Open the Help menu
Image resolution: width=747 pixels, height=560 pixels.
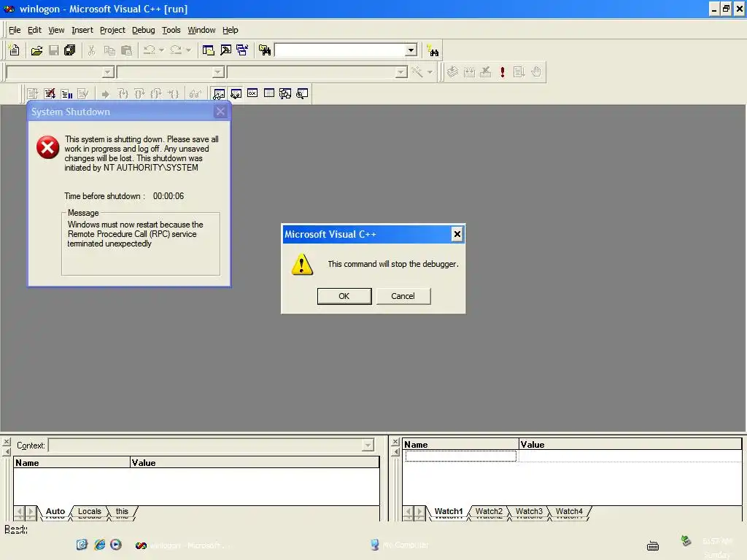(230, 30)
